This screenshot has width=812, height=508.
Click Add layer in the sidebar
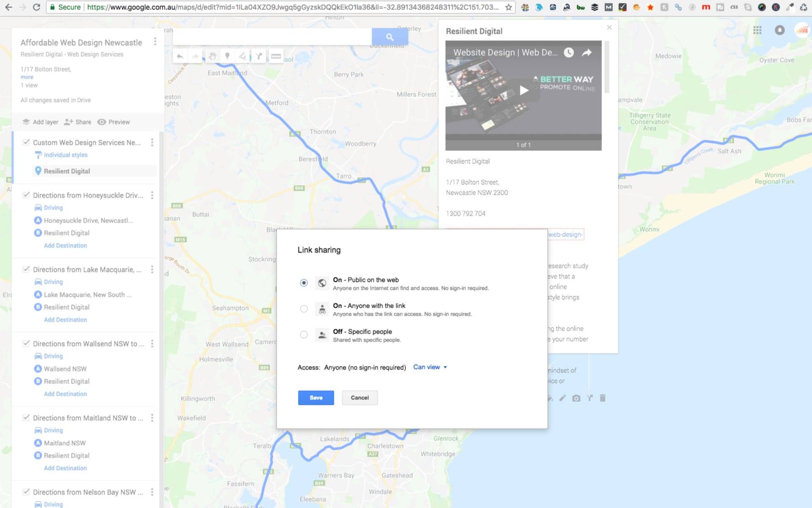(x=40, y=122)
